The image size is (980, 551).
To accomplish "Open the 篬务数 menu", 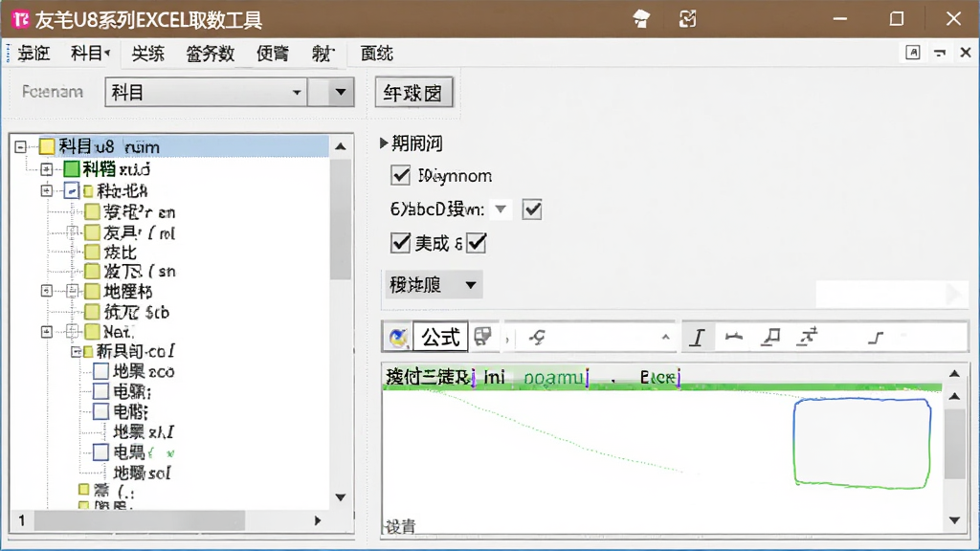I will tap(210, 54).
